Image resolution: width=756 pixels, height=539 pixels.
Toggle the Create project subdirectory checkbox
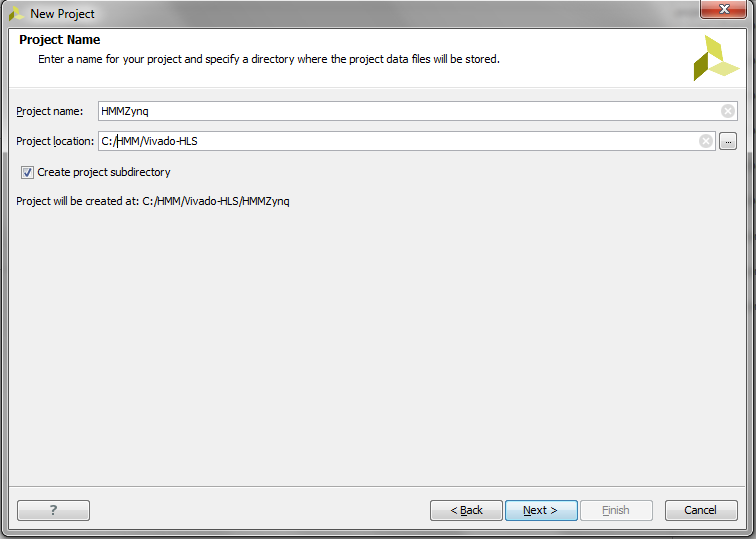point(27,172)
